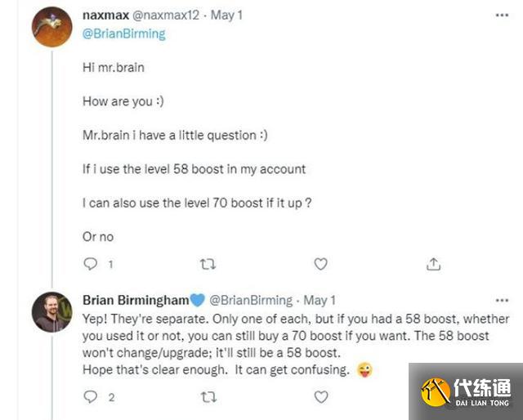523x420 pixels.
Task: Reply to Brian Birmingham's tweet
Action: pyautogui.click(x=92, y=397)
